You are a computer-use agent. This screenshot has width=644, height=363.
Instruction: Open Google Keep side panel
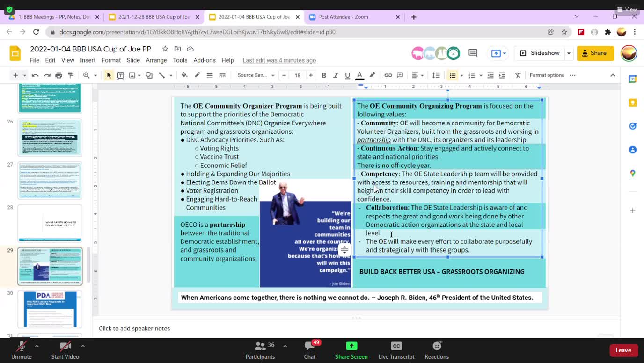tap(633, 103)
